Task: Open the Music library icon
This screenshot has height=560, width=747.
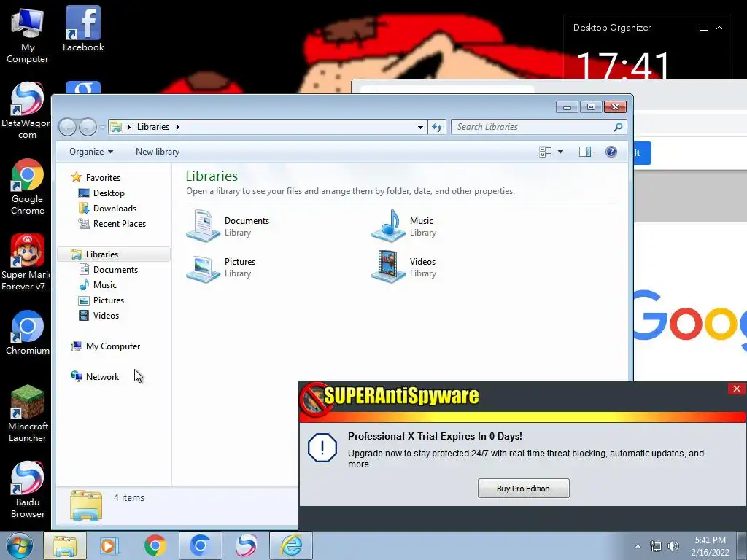Action: (x=389, y=226)
